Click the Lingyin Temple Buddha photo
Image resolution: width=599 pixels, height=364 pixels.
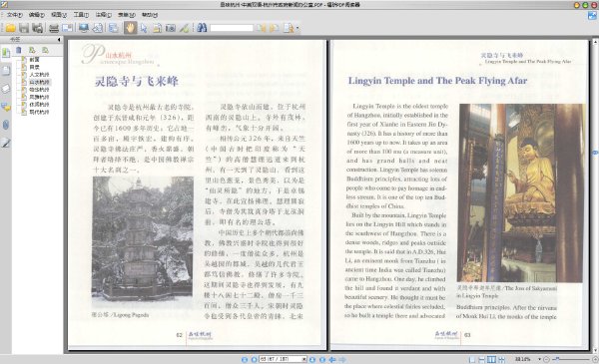520,193
